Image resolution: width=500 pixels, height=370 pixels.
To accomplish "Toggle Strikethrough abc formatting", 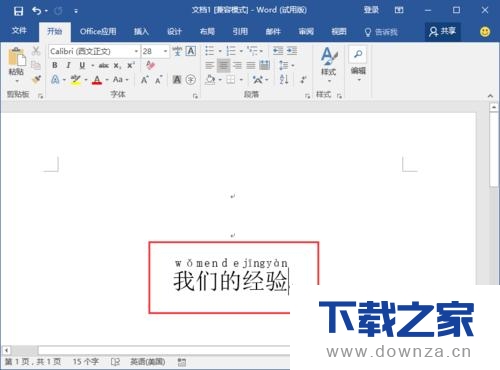I will pos(104,65).
